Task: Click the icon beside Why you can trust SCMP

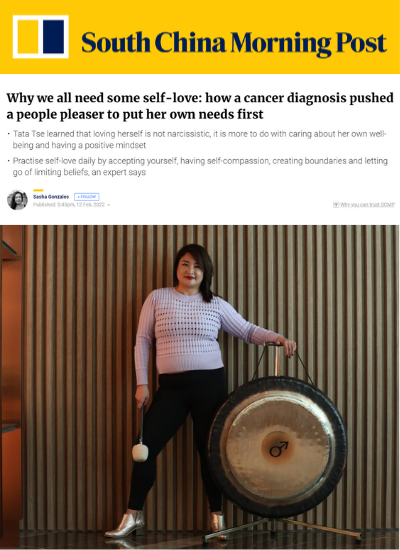Action: click(x=336, y=204)
